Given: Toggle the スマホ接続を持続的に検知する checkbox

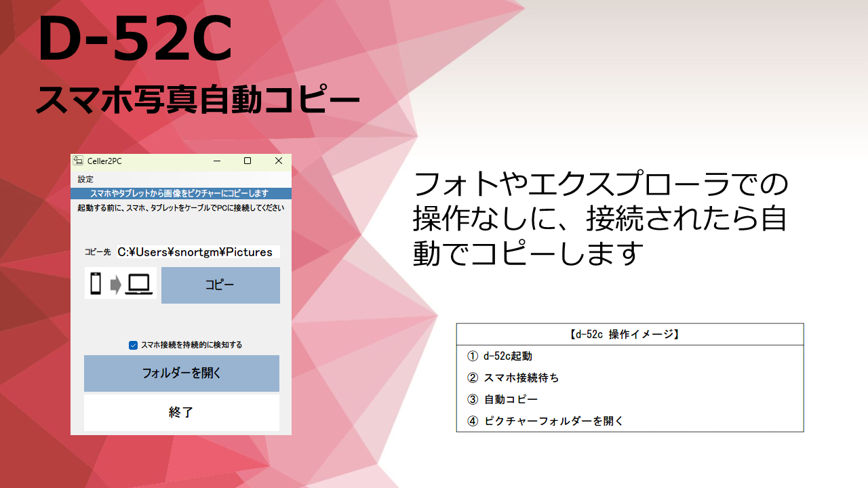Looking at the screenshot, I should tap(134, 345).
